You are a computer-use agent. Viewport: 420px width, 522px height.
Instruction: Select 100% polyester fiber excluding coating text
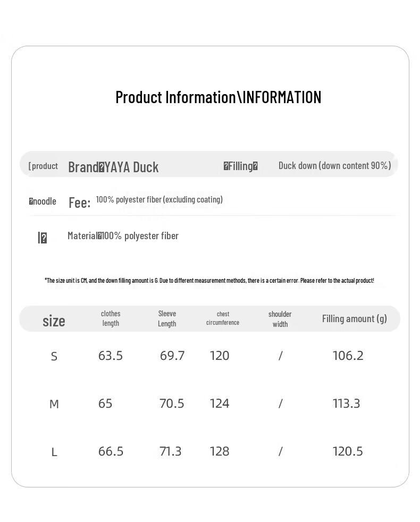click(159, 199)
